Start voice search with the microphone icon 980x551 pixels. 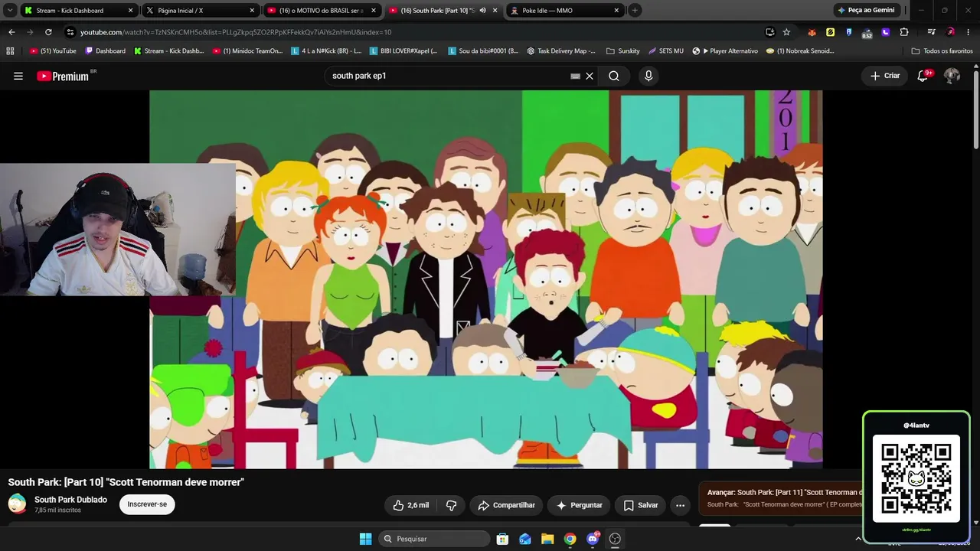648,76
